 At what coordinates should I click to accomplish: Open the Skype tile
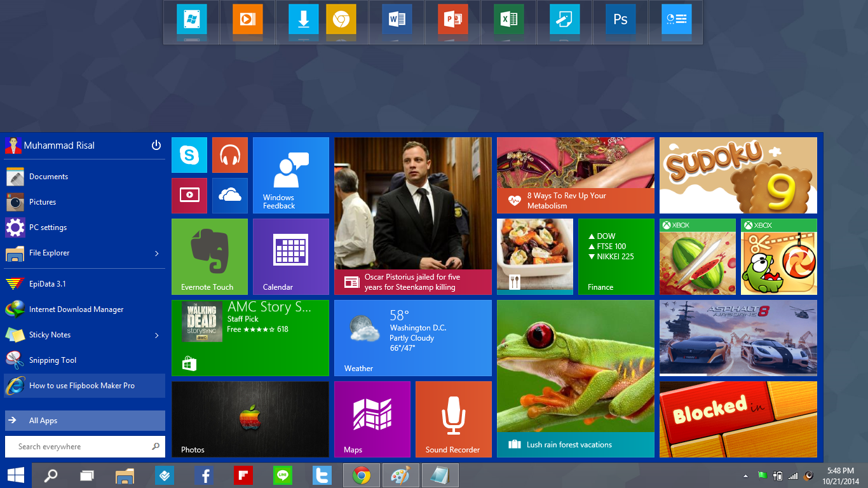tap(189, 155)
